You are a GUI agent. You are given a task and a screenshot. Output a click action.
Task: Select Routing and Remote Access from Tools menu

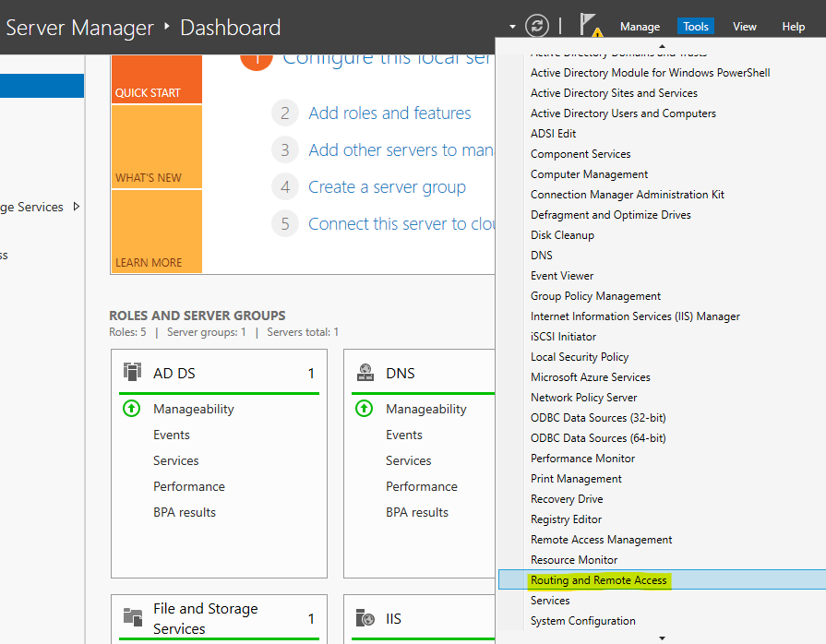pyautogui.click(x=598, y=580)
